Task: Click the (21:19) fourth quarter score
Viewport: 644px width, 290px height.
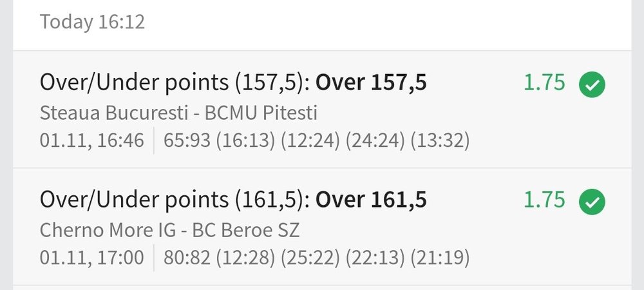Action: tap(440, 258)
